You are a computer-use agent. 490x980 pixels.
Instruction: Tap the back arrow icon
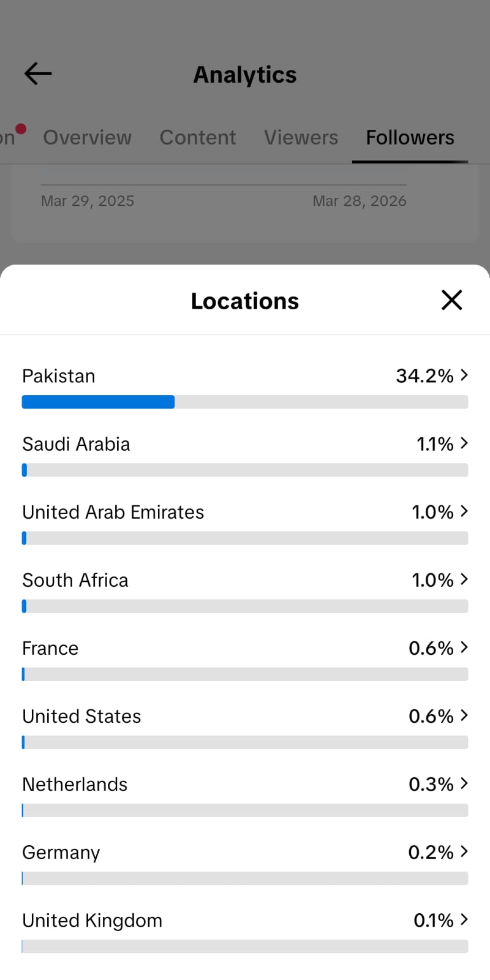[38, 74]
